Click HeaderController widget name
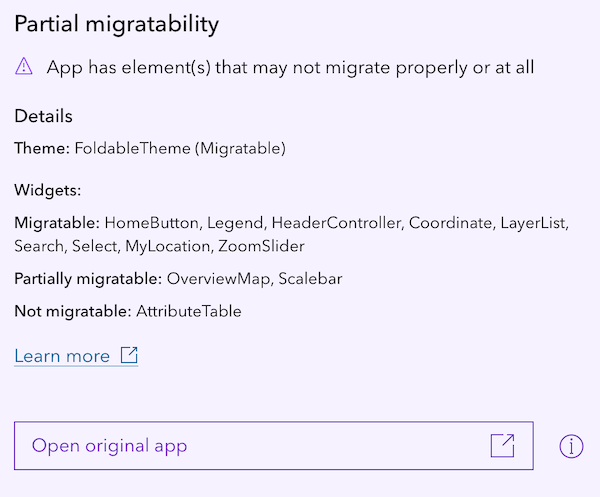This screenshot has width=600, height=497. pyautogui.click(x=336, y=223)
